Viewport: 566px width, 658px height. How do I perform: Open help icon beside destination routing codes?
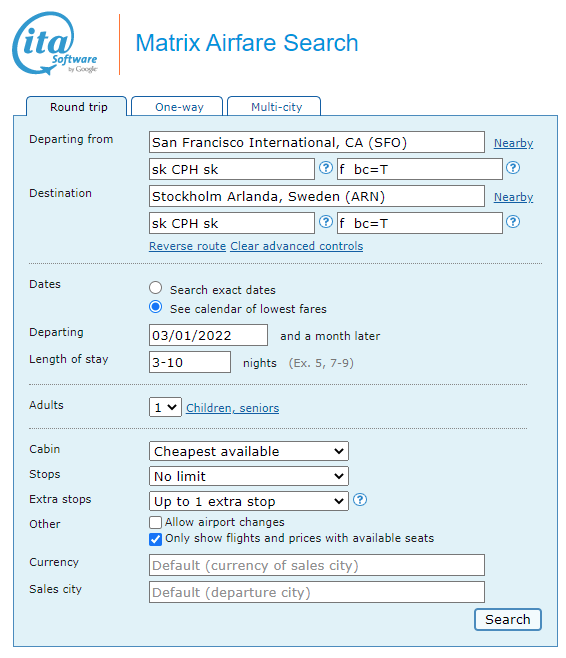[326, 222]
